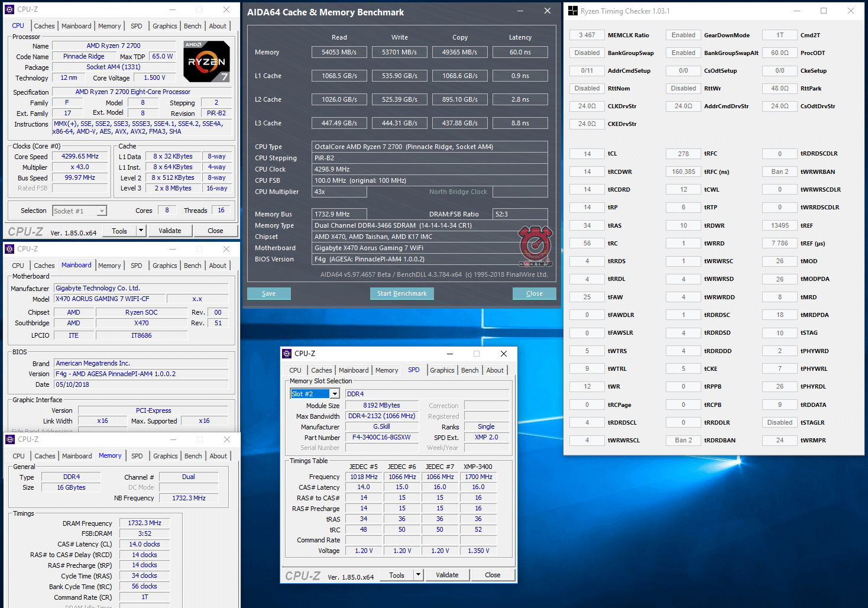Image resolution: width=868 pixels, height=608 pixels.
Task: Expand Tools arrow in the top CPU-Z window
Action: [141, 231]
